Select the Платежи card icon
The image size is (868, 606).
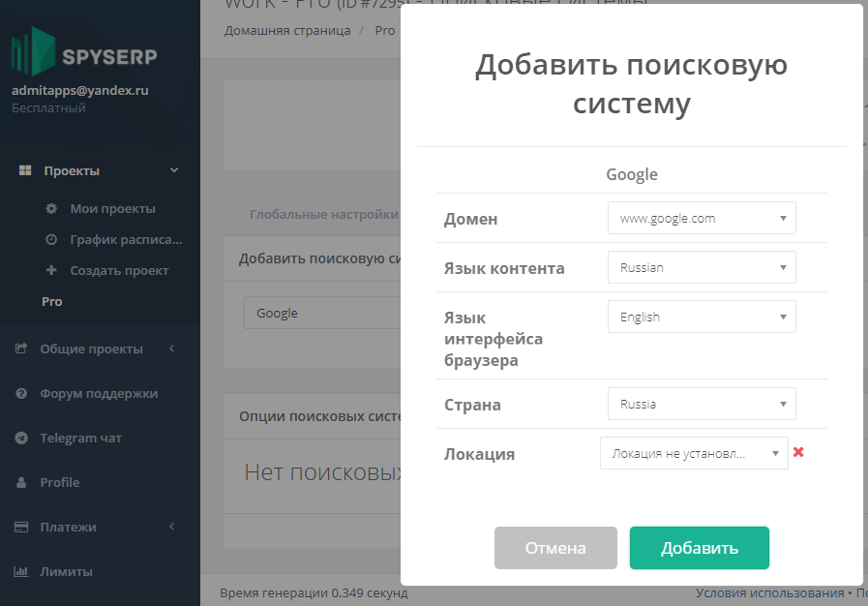[x=20, y=527]
